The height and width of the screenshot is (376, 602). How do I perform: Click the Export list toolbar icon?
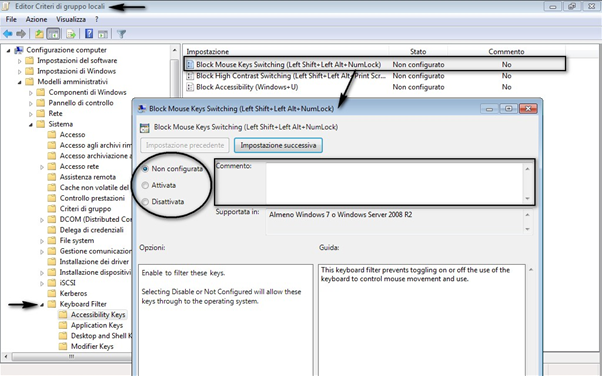pos(71,34)
